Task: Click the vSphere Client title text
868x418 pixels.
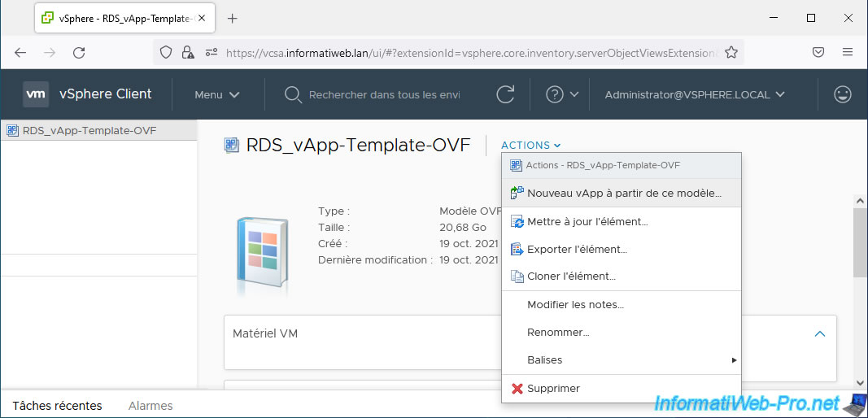Action: (x=105, y=94)
